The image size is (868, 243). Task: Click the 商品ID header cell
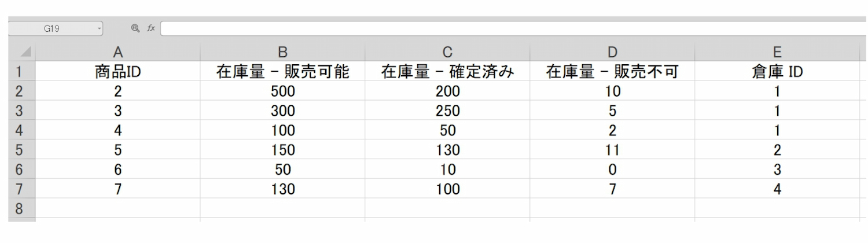117,72
